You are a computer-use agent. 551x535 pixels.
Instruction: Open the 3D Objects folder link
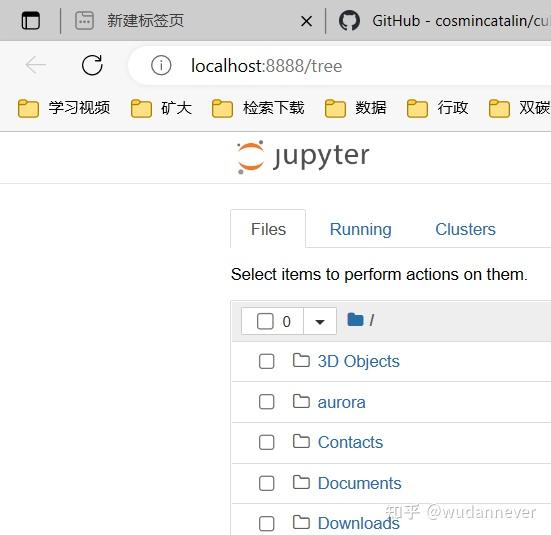pos(358,361)
